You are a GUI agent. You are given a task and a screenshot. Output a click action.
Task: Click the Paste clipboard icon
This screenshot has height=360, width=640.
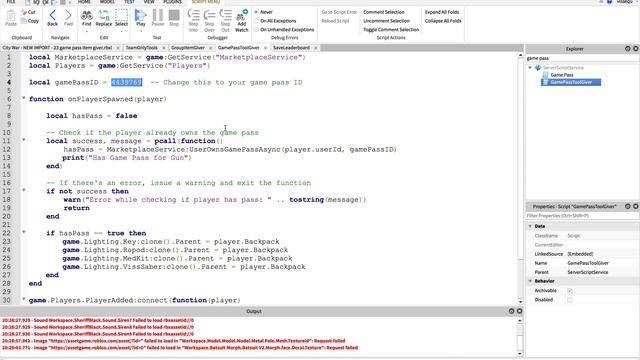click(x=11, y=16)
